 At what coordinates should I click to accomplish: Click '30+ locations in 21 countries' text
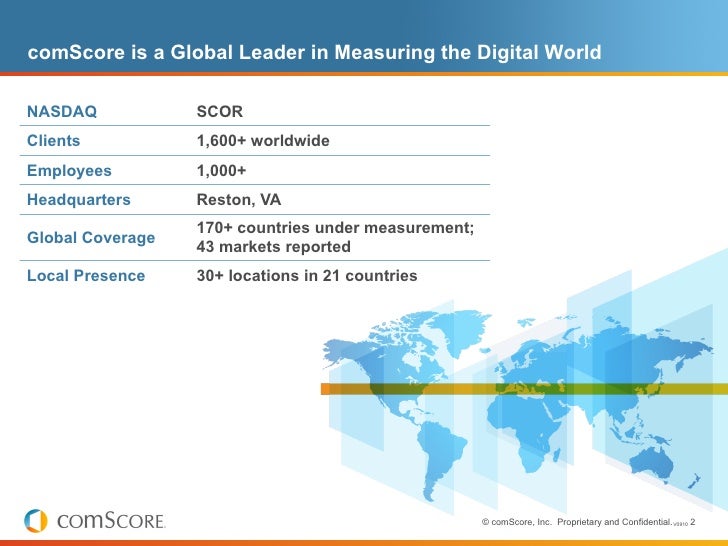pos(307,276)
